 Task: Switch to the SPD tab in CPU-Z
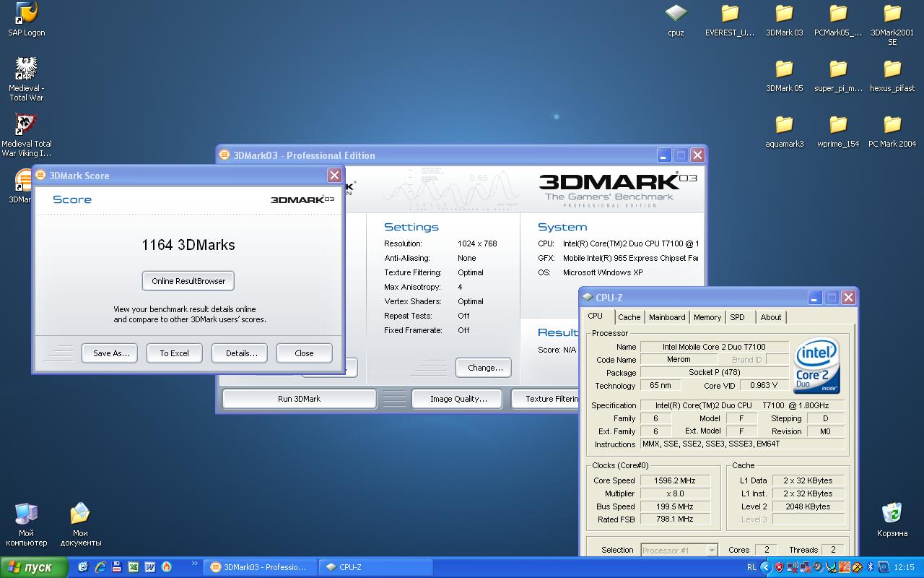pos(737,317)
